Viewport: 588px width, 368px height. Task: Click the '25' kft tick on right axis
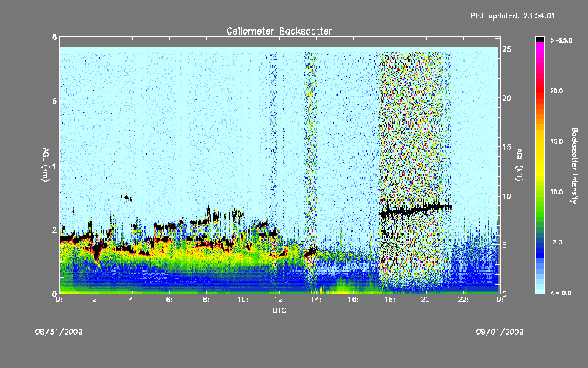(x=506, y=49)
